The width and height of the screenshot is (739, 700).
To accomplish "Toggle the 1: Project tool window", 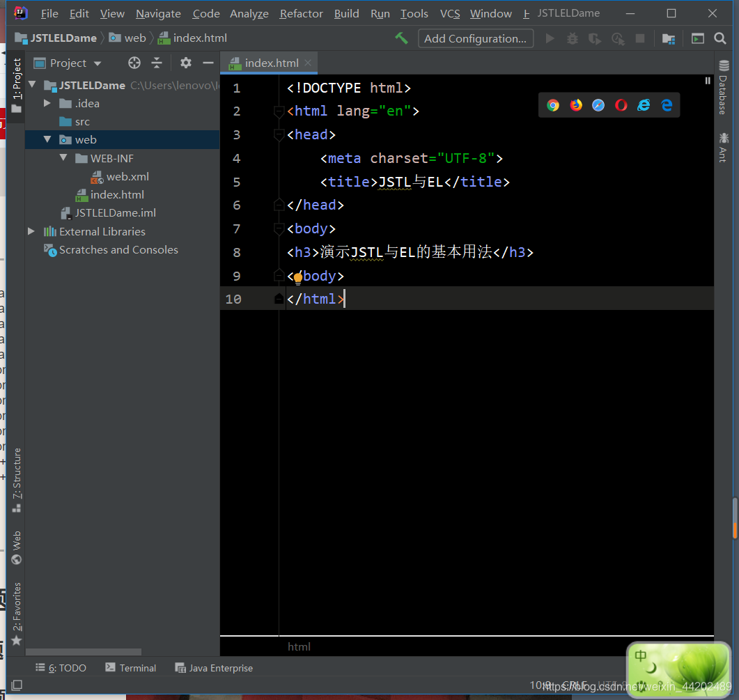I will [x=17, y=85].
